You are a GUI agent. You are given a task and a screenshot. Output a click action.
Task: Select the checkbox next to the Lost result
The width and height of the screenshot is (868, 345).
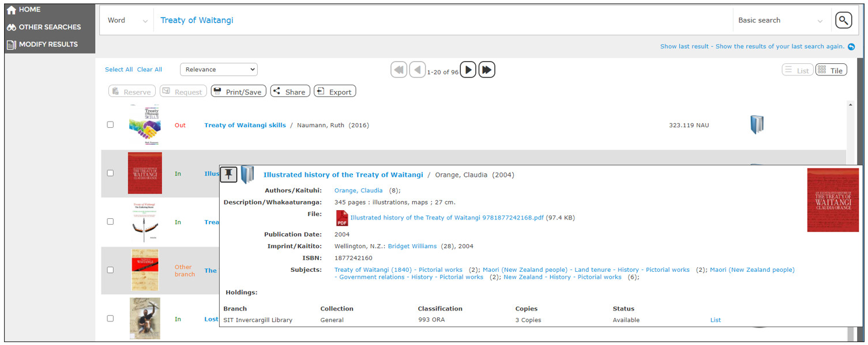click(x=110, y=319)
